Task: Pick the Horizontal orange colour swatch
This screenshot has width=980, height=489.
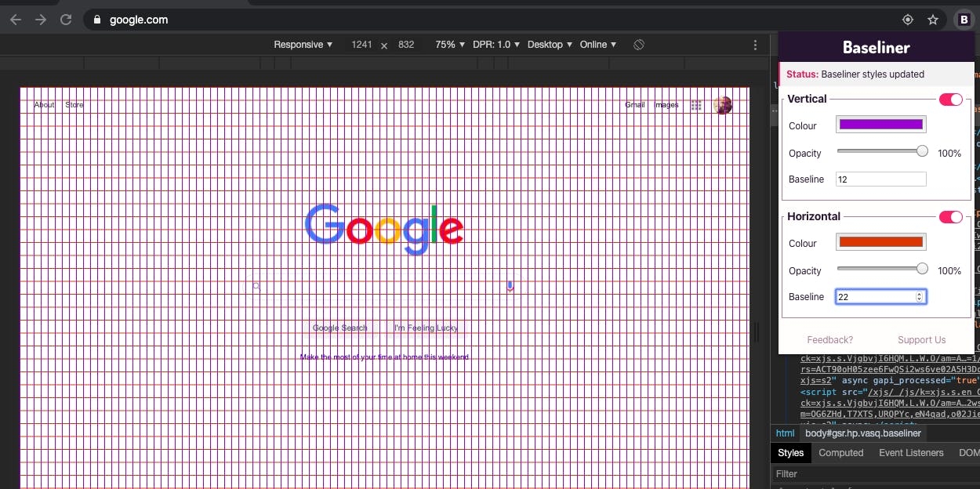Action: 881,241
